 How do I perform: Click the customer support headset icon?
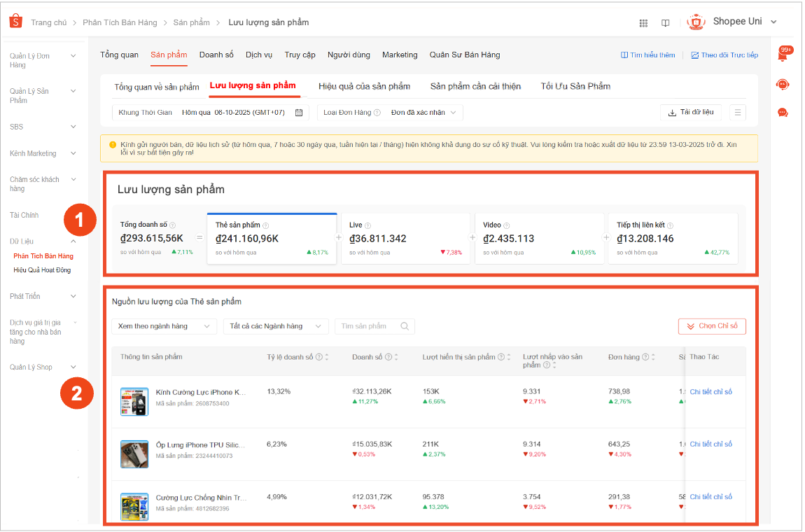783,85
